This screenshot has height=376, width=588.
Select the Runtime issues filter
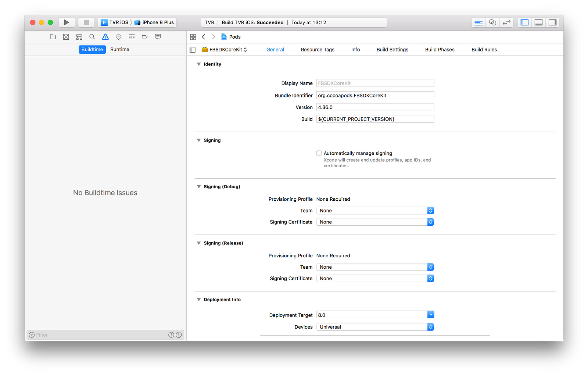[x=120, y=50]
